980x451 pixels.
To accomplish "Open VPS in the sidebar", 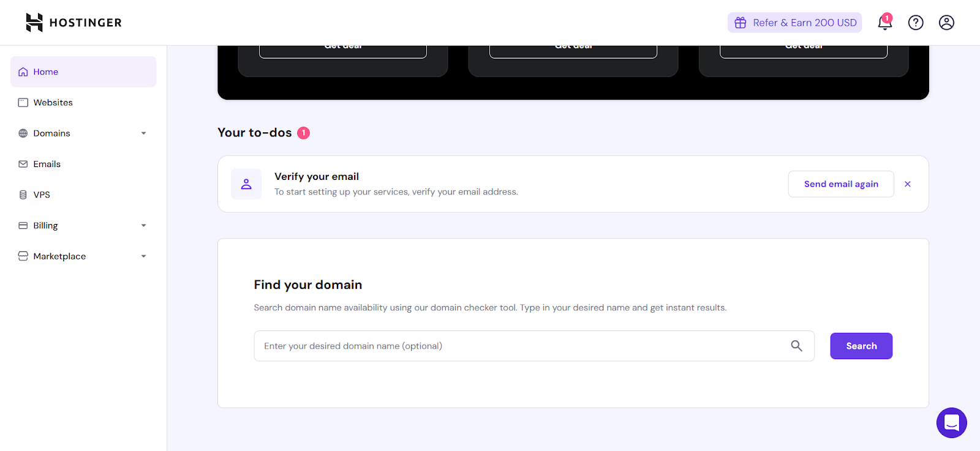I will 83,195.
